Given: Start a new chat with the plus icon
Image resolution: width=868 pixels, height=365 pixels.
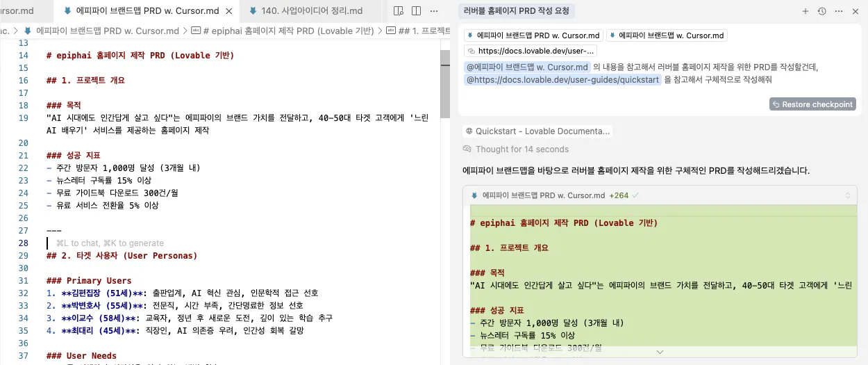Looking at the screenshot, I should [x=806, y=11].
